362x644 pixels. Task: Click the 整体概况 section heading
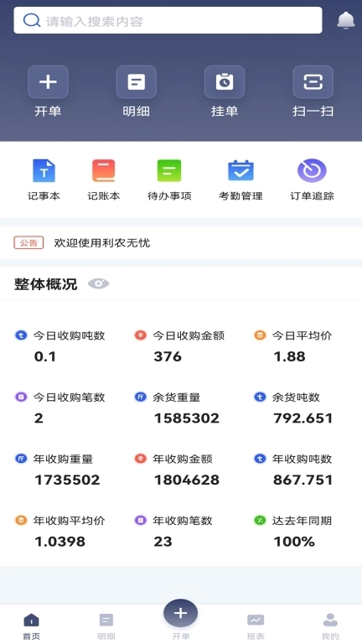pyautogui.click(x=45, y=283)
